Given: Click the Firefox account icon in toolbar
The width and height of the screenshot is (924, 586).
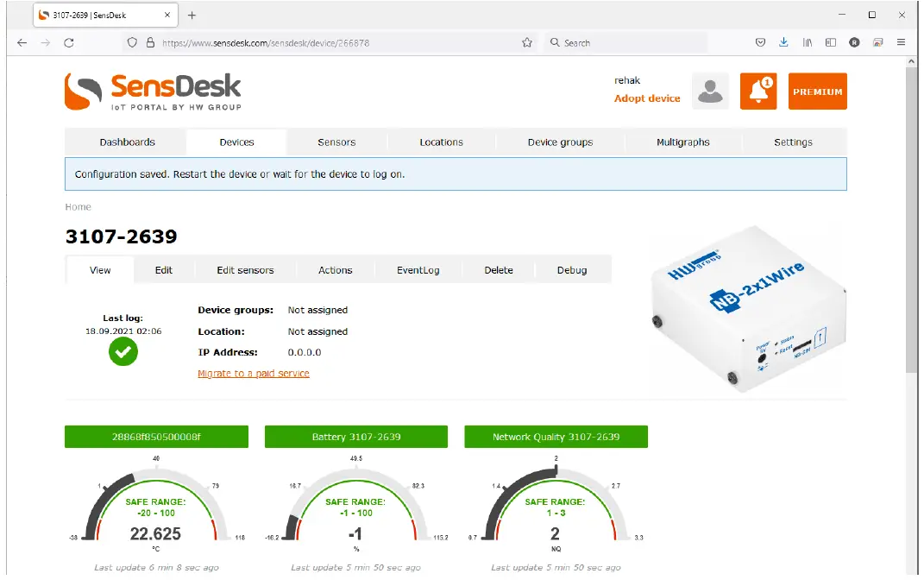Looking at the screenshot, I should (854, 42).
